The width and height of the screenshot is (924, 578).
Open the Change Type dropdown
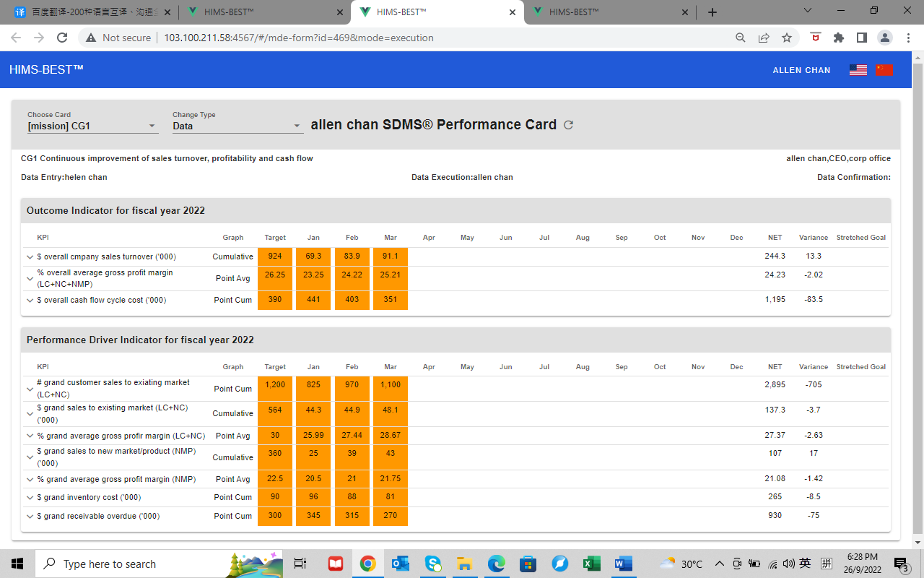(237, 126)
